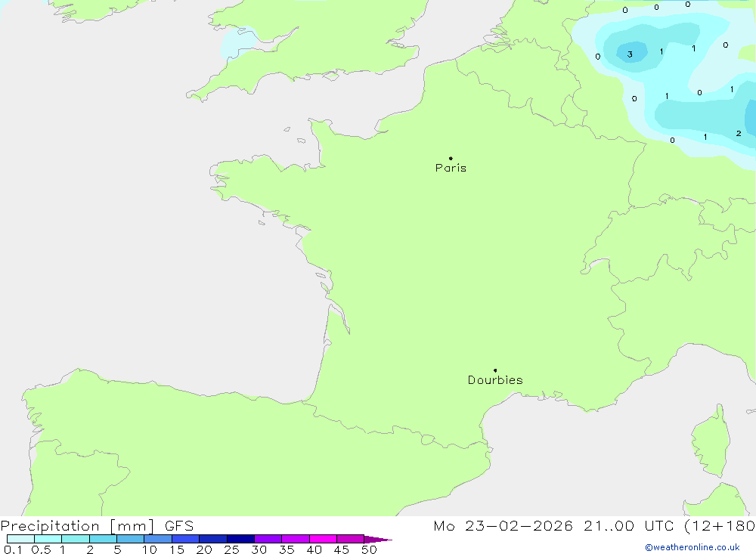Open the weatheronline.co.uk copyright link
The height and width of the screenshot is (554, 756).
[x=692, y=547]
